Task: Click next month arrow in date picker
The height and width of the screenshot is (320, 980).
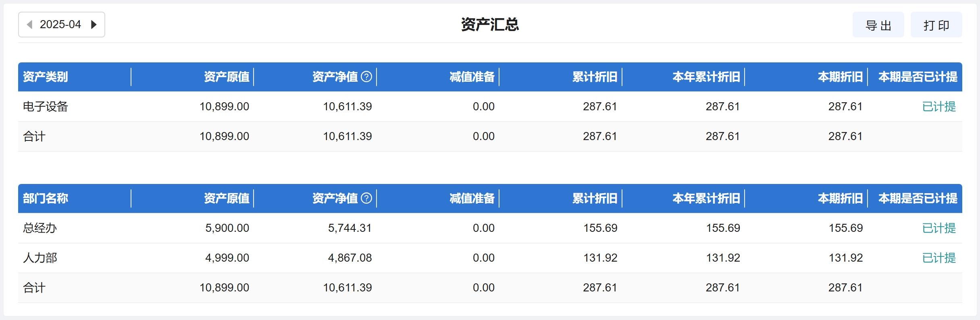Action: 94,25
